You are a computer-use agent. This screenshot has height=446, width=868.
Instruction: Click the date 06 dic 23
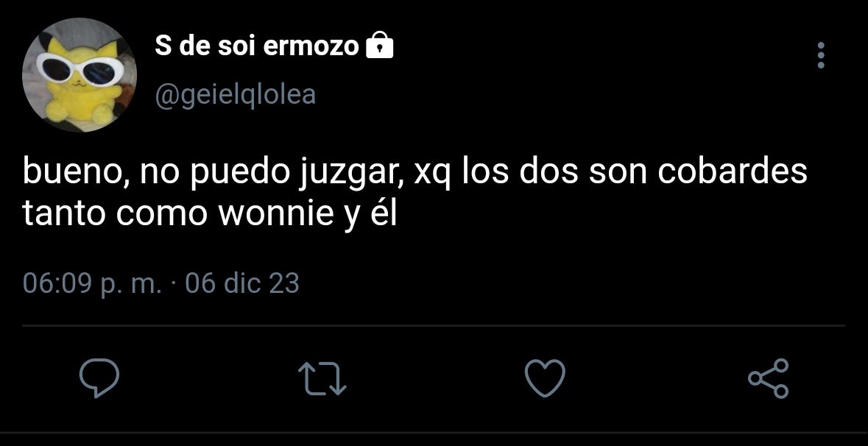point(242,284)
